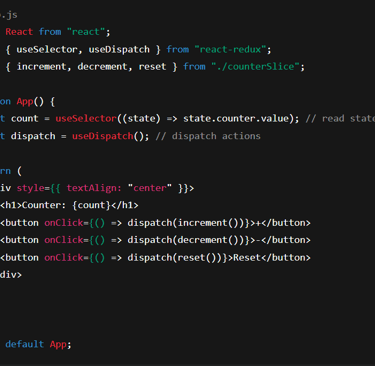Click App in the function declaration

(x=25, y=101)
